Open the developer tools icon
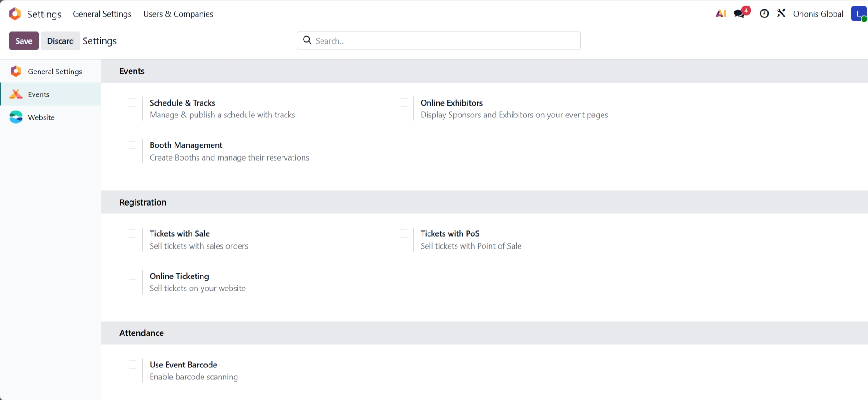 [781, 13]
